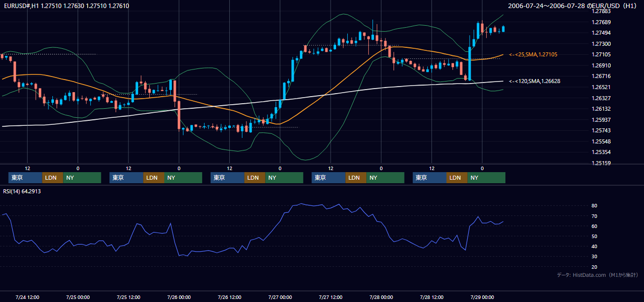Click RSI scale value 20
The image size is (644, 302).
[x=595, y=267]
